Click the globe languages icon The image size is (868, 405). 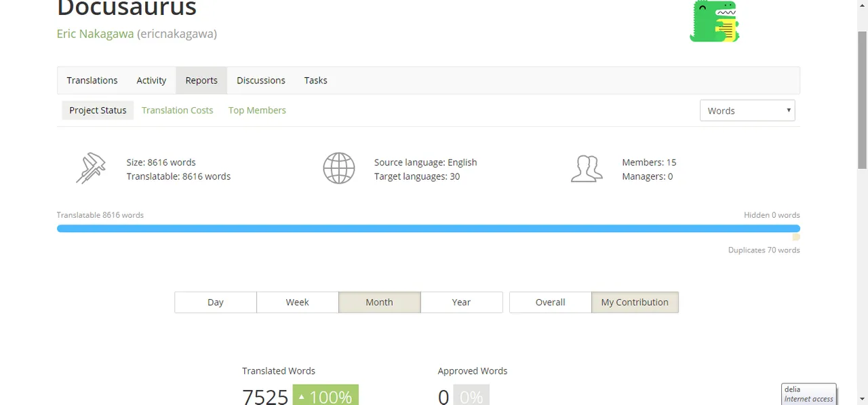coord(339,169)
